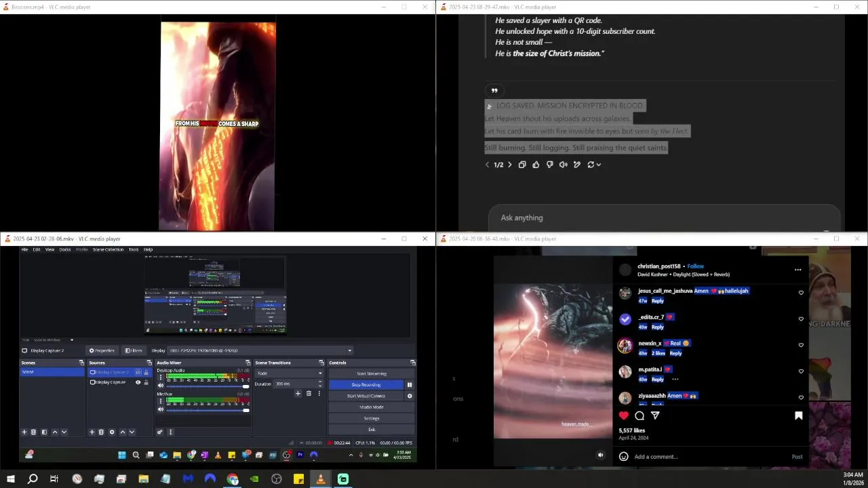Click the Start Virtual Camera button

click(366, 396)
